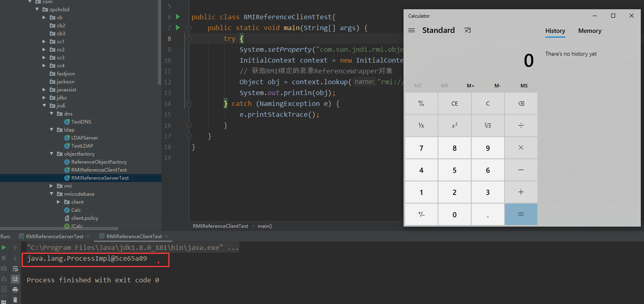Screen dimensions: 644x304
Task: Click Calculator C clear button
Action: pyautogui.click(x=488, y=103)
